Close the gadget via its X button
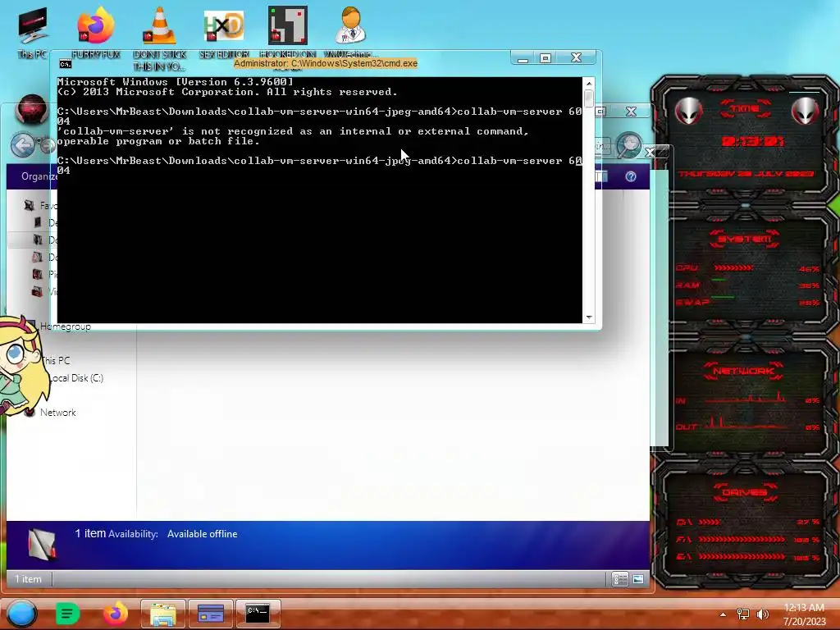 pyautogui.click(x=650, y=152)
